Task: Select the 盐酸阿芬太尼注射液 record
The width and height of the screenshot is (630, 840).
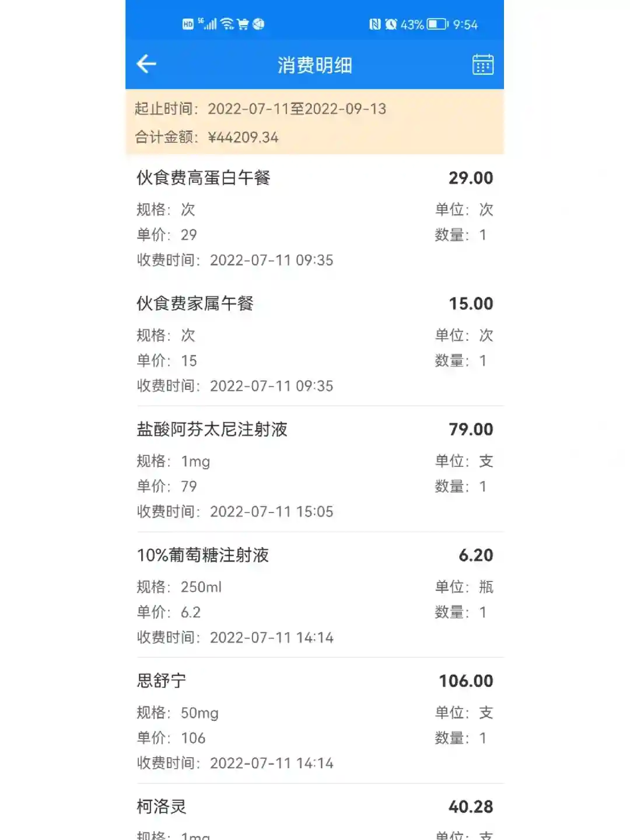Action: click(x=212, y=429)
